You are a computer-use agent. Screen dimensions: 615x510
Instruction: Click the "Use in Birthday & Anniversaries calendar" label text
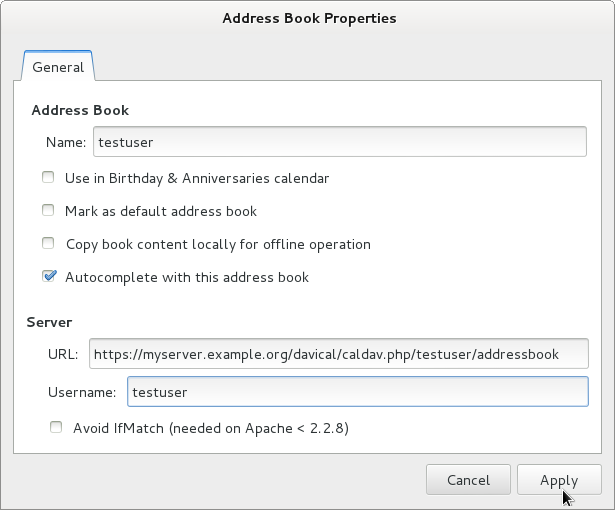click(x=197, y=178)
